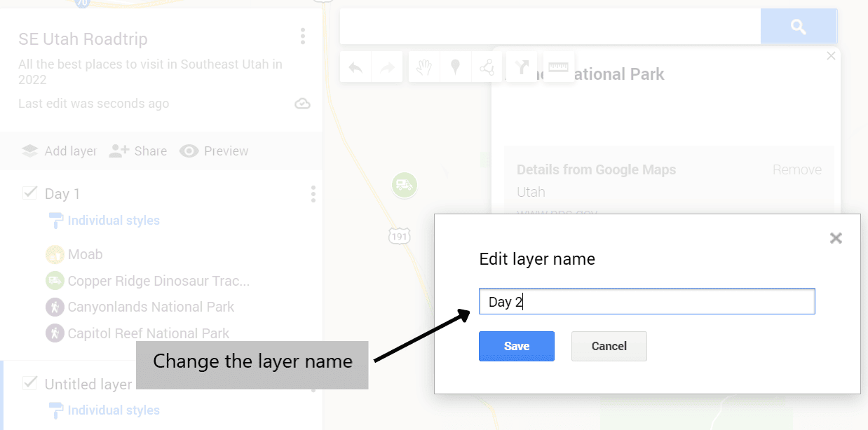The height and width of the screenshot is (430, 868).
Task: Open the map options three-dot menu
Action: [x=303, y=36]
